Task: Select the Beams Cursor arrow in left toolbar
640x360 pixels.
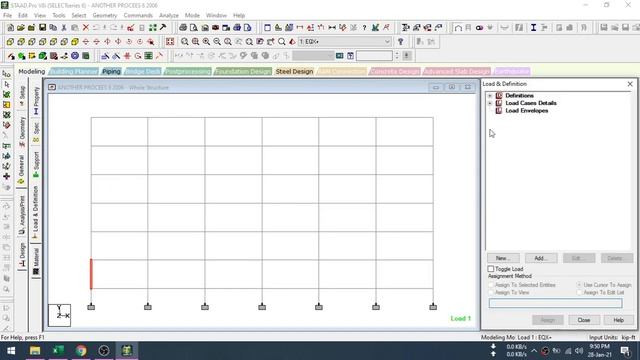Action: point(7,84)
